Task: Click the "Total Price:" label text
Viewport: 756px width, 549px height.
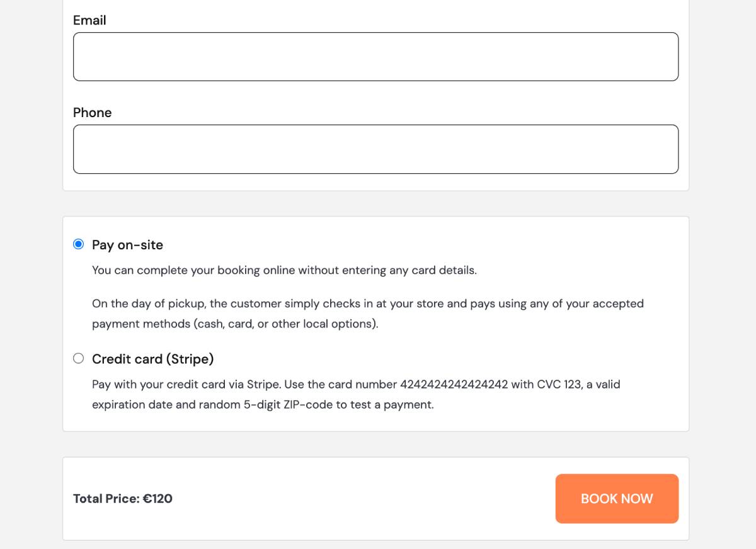Action: [106, 499]
